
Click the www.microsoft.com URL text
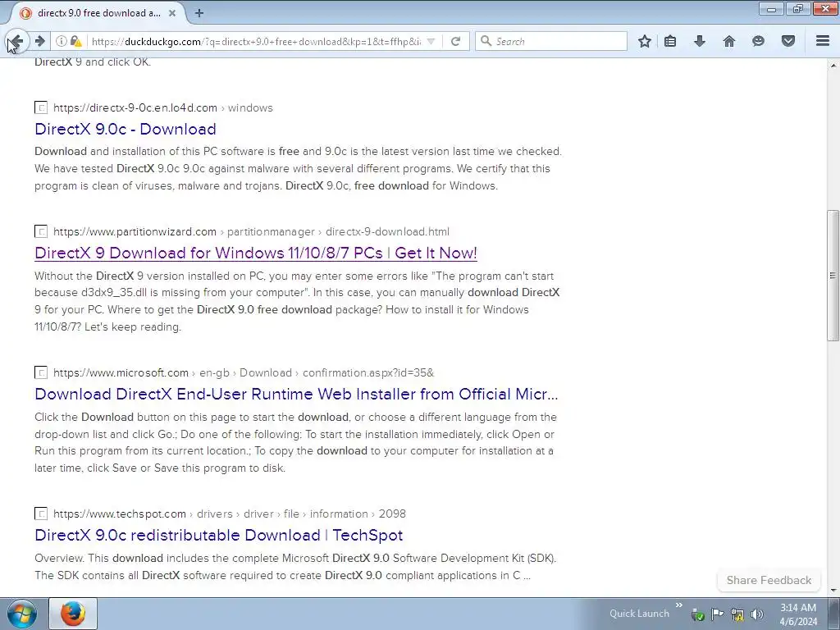pyautogui.click(x=121, y=372)
